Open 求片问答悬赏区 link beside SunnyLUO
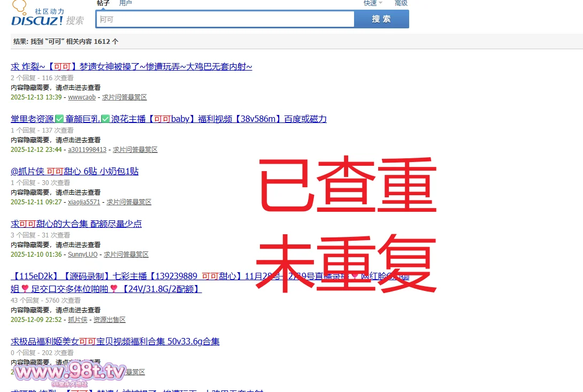 pyautogui.click(x=126, y=255)
